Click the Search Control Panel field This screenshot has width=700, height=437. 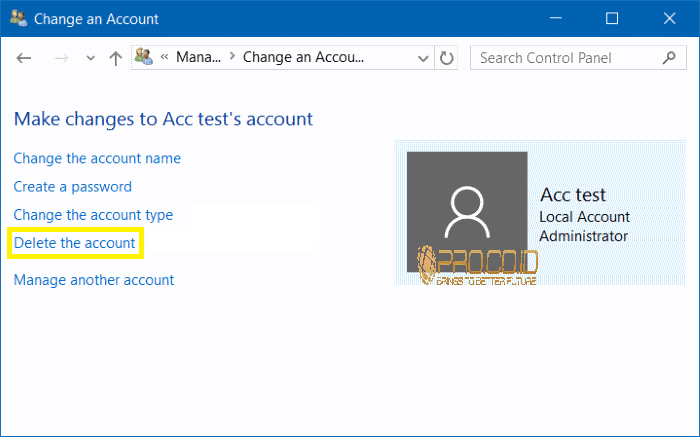tap(578, 58)
